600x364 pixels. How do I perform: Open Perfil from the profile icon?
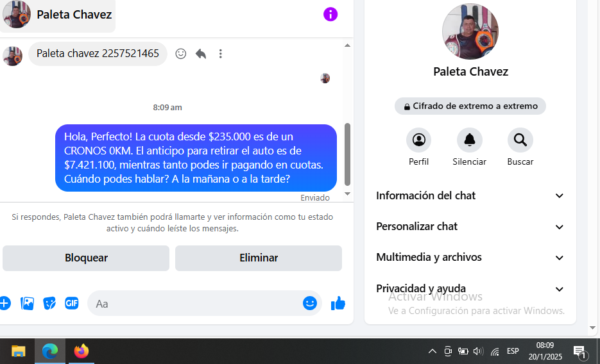418,140
